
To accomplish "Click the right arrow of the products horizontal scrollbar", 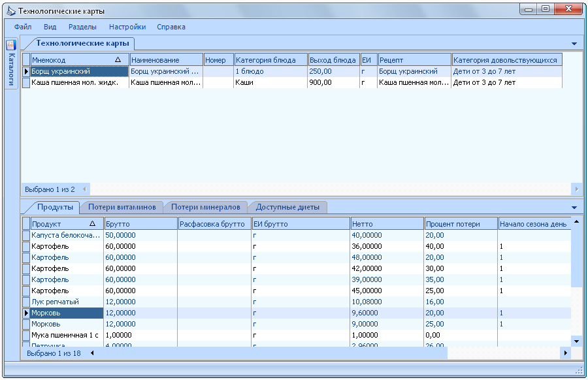I will click(566, 353).
